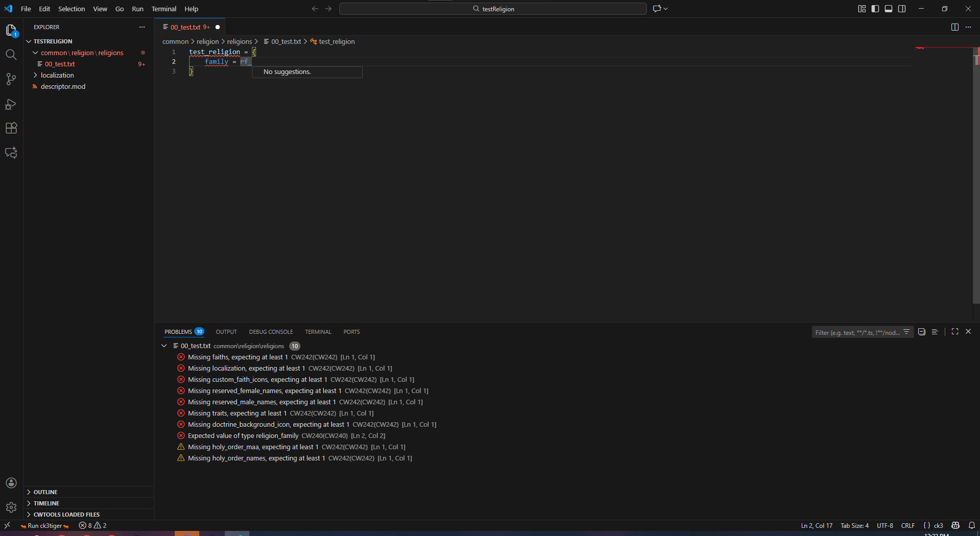Viewport: 980px width, 536px height.
Task: Select 'Missing faiths' error entry
Action: [281, 357]
